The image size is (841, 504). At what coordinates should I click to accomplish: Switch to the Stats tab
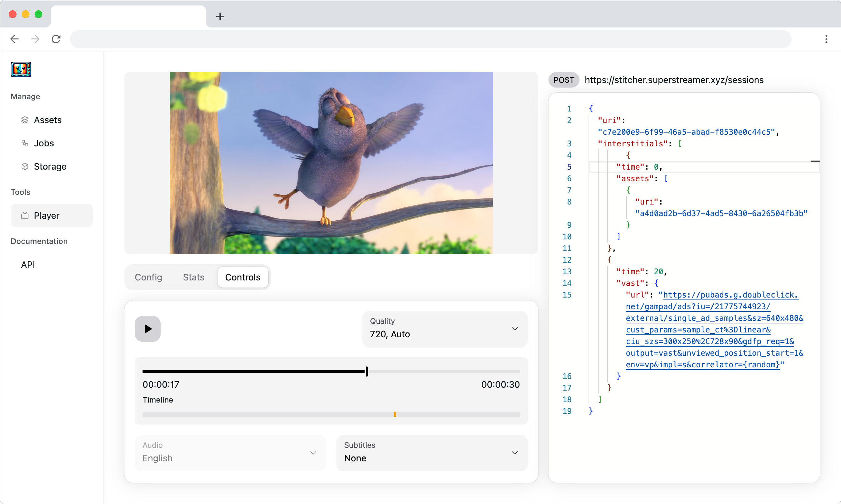[x=193, y=277]
